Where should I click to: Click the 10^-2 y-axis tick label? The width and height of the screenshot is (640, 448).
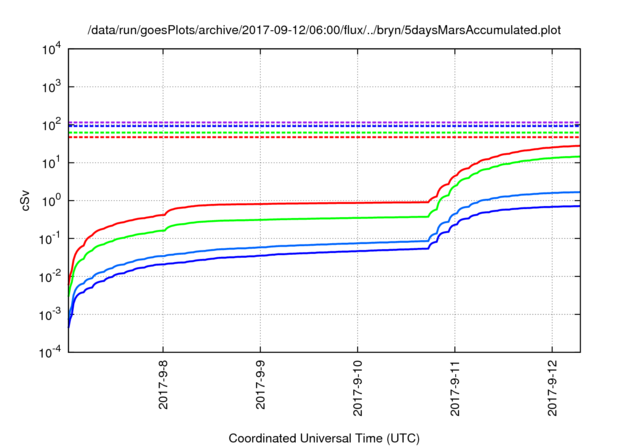pyautogui.click(x=50, y=276)
